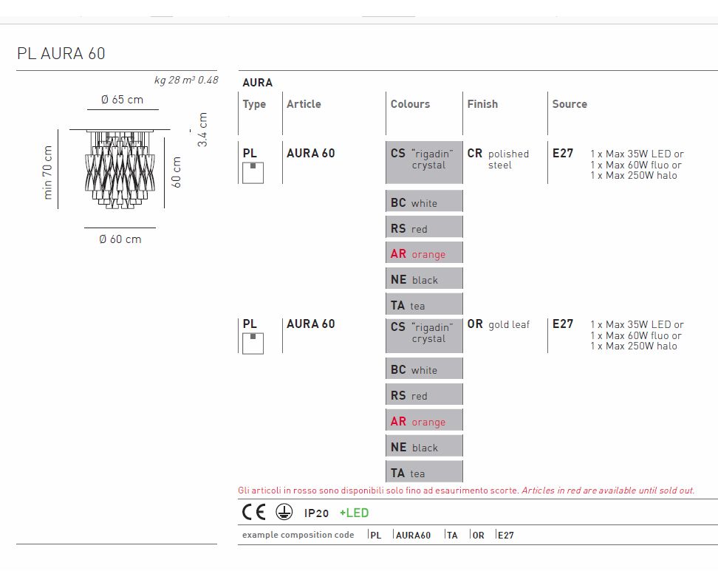
Task: Click the CR polished steel finish label
Action: tap(499, 159)
